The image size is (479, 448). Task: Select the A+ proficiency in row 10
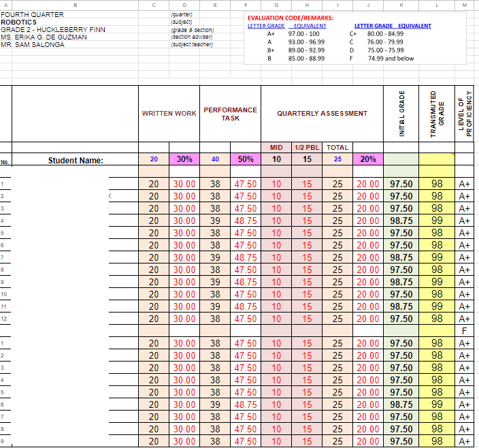[x=465, y=294]
